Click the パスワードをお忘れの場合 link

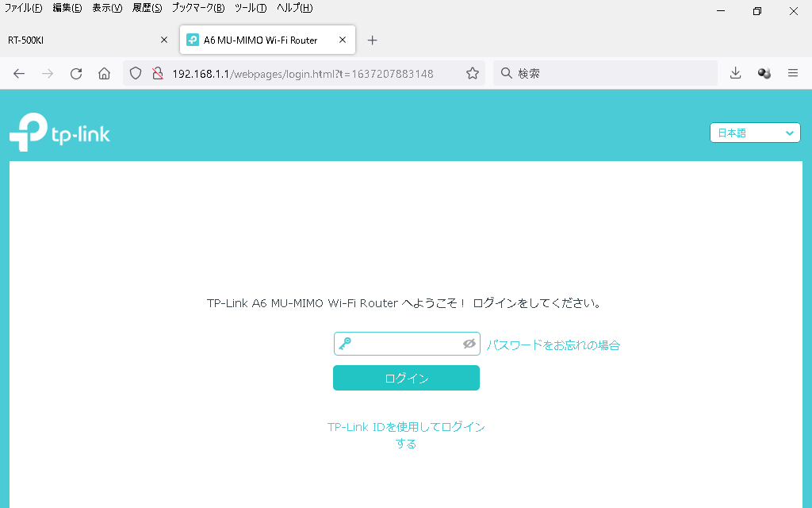pyautogui.click(x=553, y=345)
